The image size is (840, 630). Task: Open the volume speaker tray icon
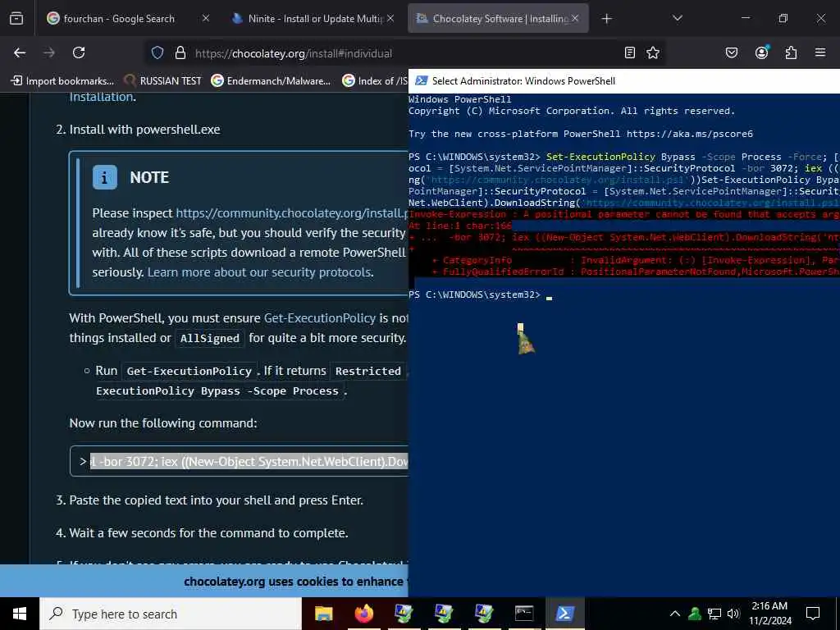pyautogui.click(x=733, y=614)
